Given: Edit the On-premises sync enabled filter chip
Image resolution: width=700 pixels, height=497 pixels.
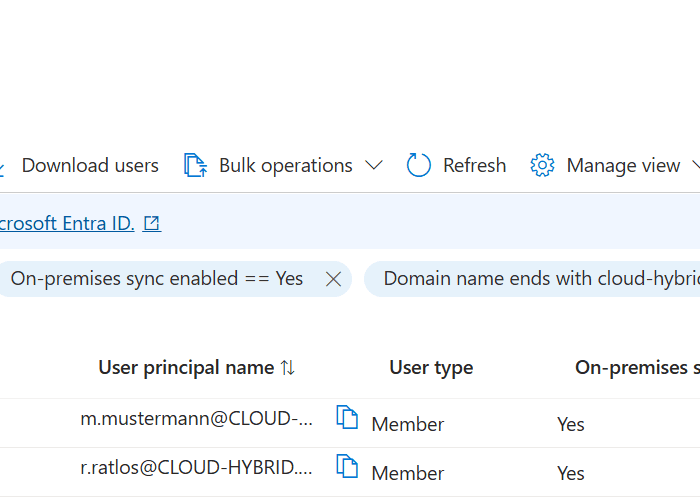Looking at the screenshot, I should click(156, 279).
